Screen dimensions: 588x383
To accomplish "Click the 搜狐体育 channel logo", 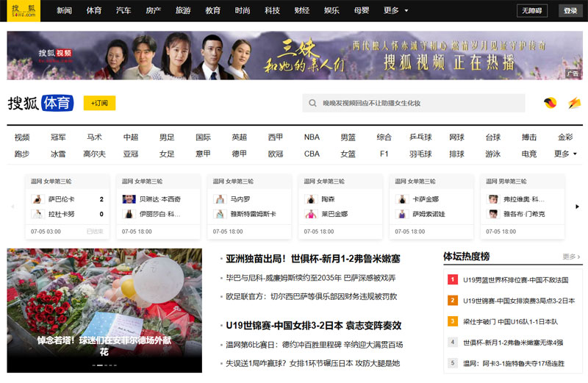I will [x=40, y=103].
